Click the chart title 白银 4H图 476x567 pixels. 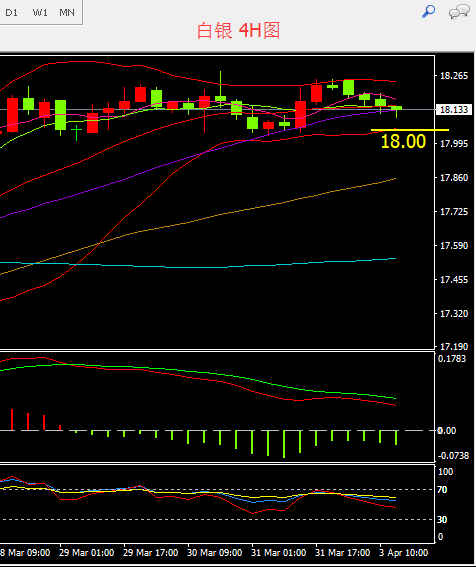pos(238,30)
